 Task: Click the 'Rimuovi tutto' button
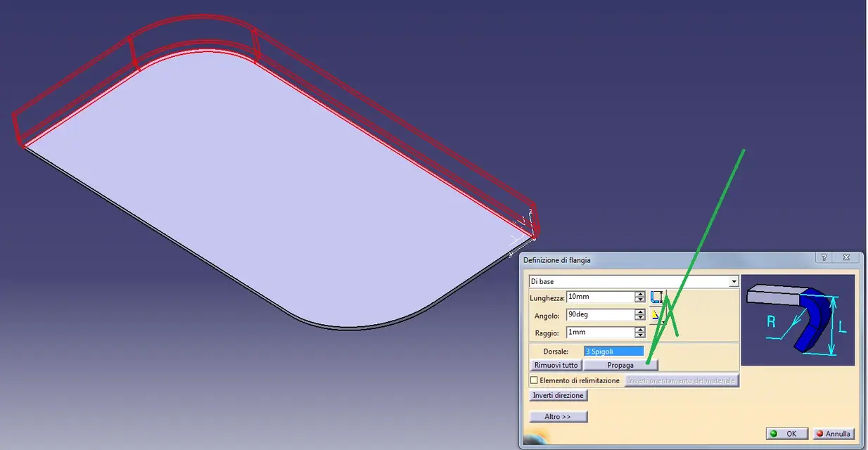(x=556, y=365)
